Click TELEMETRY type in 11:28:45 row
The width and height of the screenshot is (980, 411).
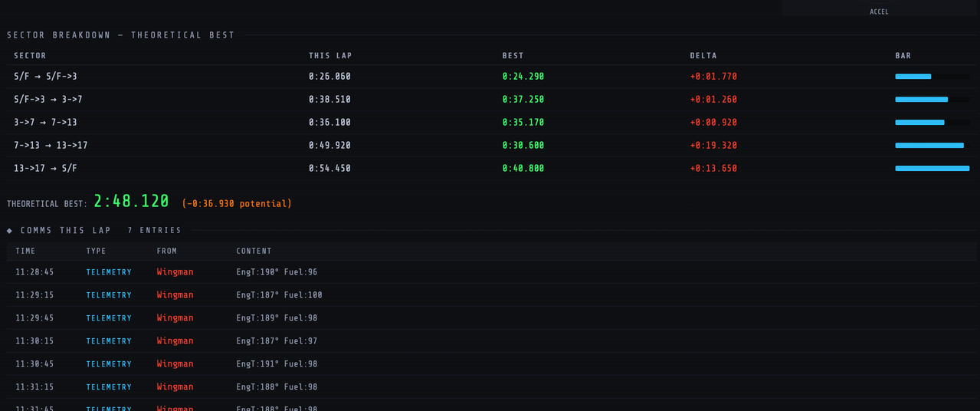[109, 272]
